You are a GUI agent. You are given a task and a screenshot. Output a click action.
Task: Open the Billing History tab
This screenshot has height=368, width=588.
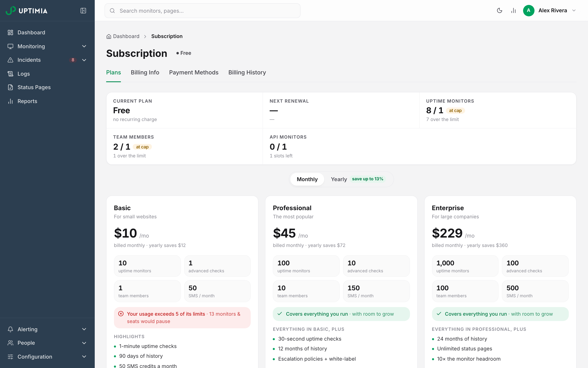[247, 73]
